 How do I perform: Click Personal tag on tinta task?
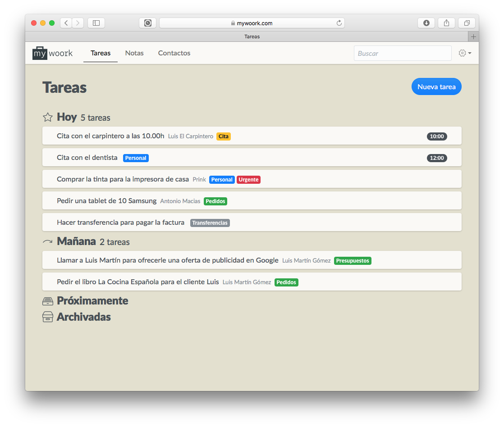point(222,179)
